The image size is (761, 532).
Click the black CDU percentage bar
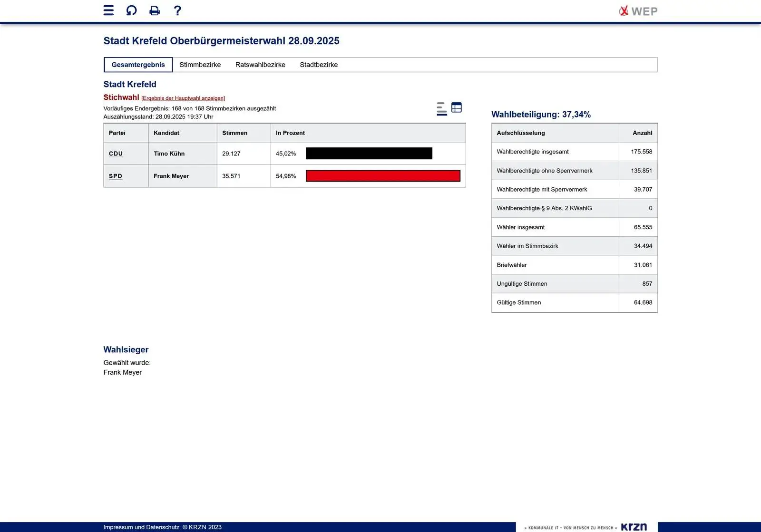[369, 154]
